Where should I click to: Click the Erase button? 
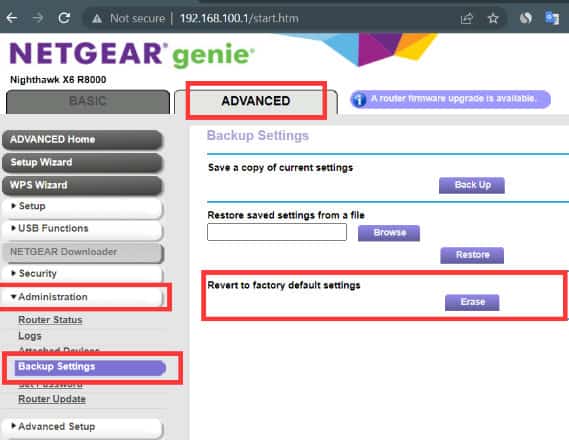pos(472,302)
